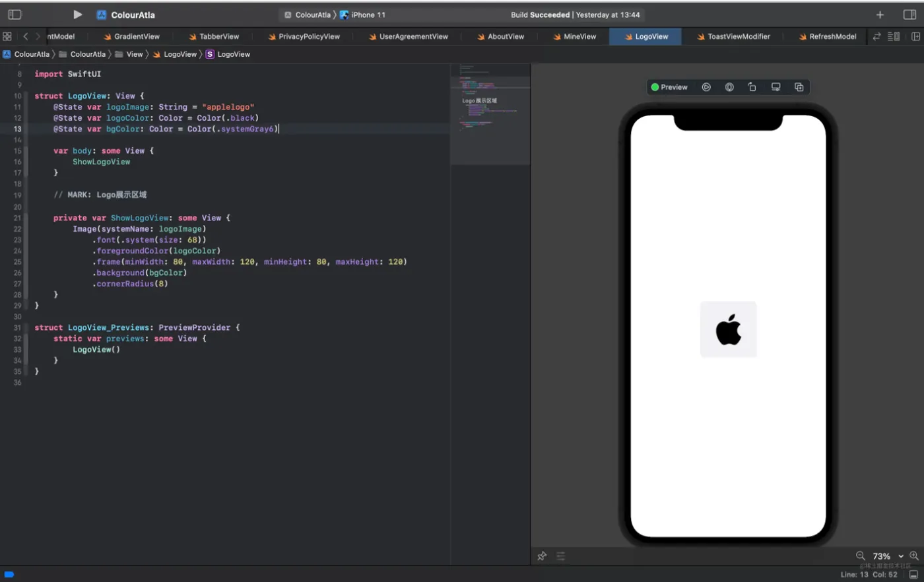924x582 pixels.
Task: Duplicate the preview with copy icon
Action: click(799, 87)
